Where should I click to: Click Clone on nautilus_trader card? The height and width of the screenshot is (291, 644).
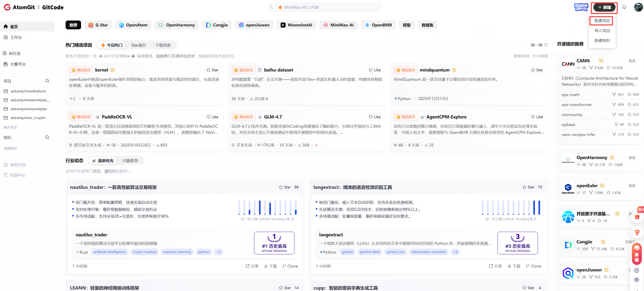290,266
